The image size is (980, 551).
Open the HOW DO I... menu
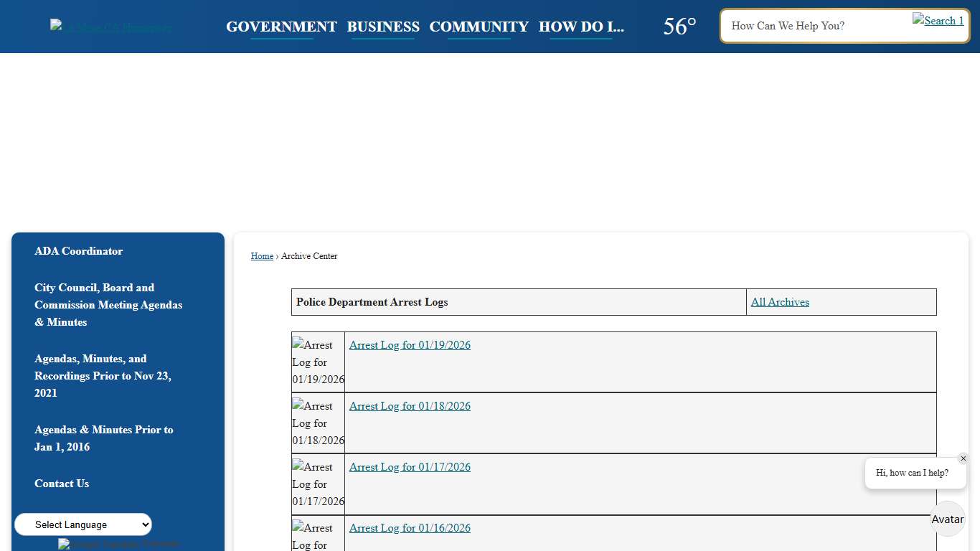[581, 27]
